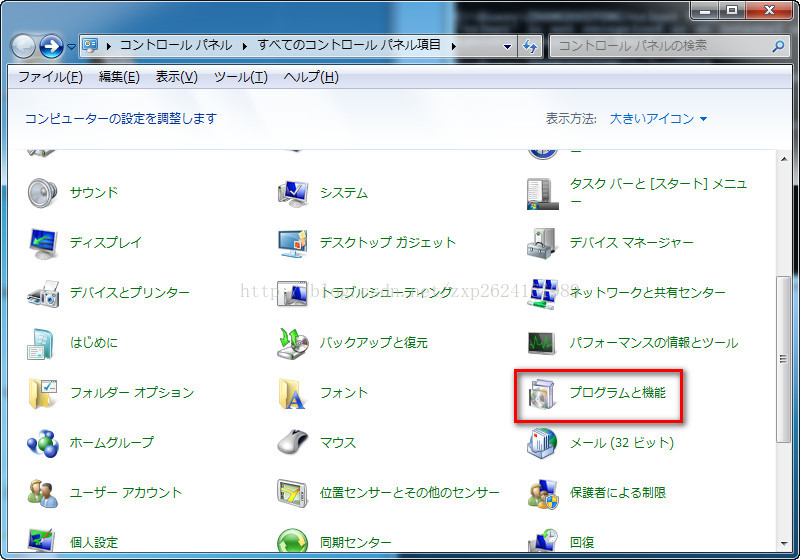Expand the arrow before コントロール パネル breadcrumb

click(109, 46)
